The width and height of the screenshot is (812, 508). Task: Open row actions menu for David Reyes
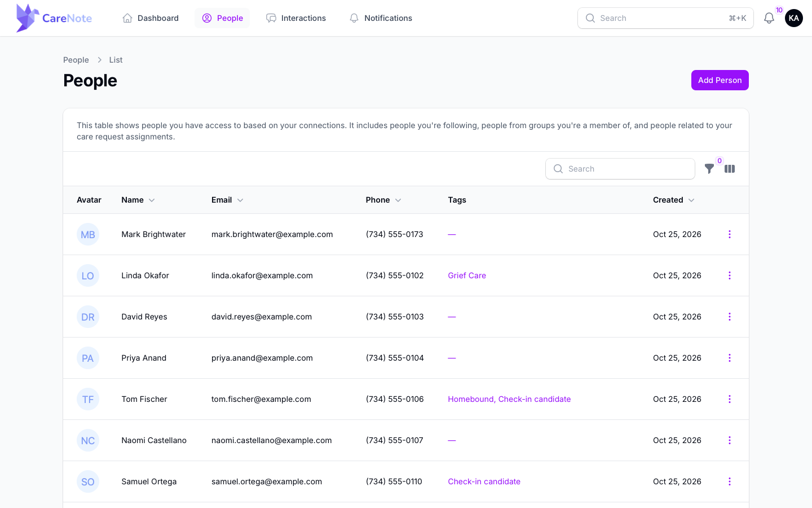coord(730,317)
